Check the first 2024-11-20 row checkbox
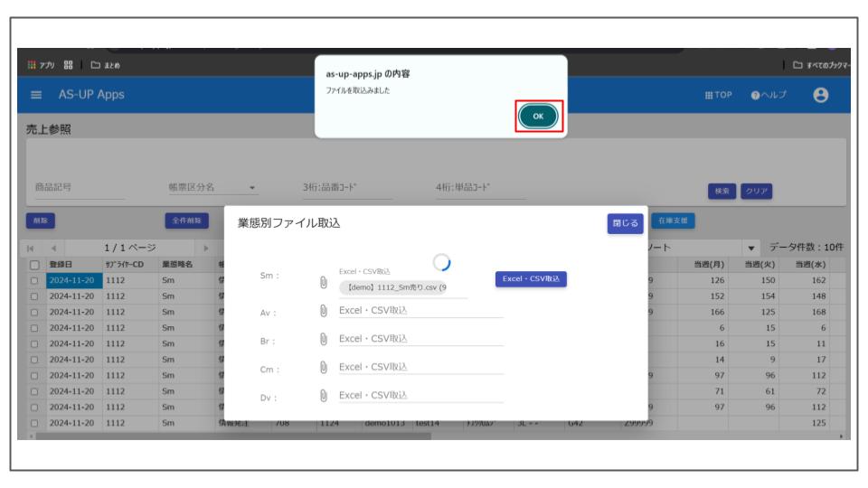868x488 pixels. [x=33, y=279]
